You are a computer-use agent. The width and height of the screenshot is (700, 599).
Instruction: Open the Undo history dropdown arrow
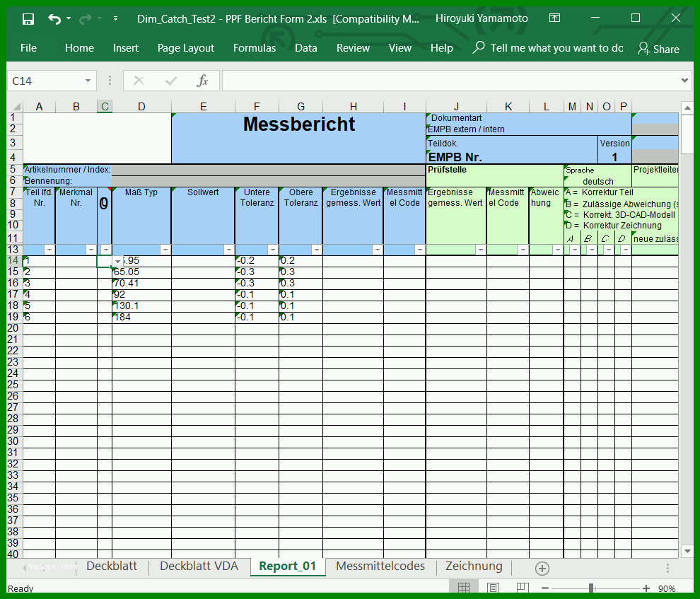tap(69, 18)
